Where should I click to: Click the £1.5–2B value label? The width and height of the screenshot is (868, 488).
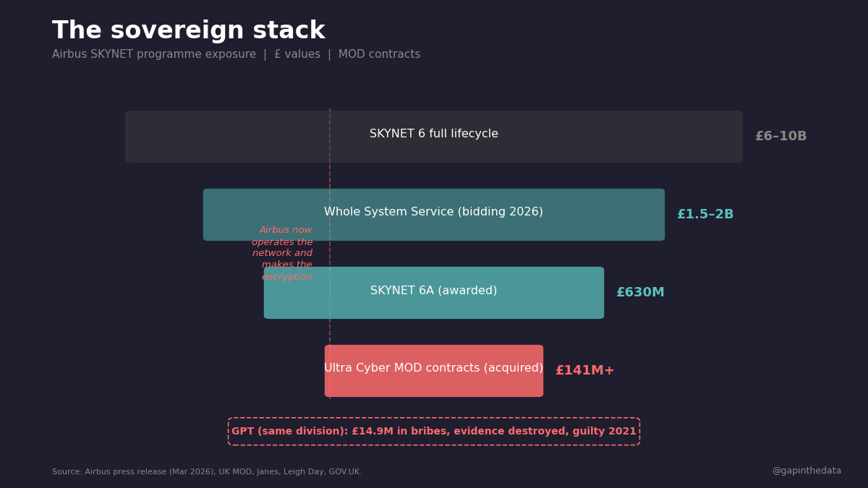tap(705, 215)
